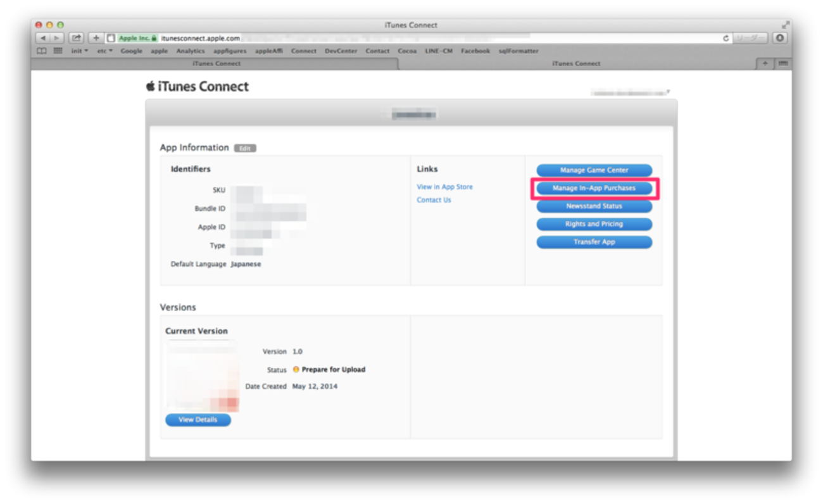Open a new tab with the plus button
Viewport: 823px width, 504px height.
[x=765, y=63]
